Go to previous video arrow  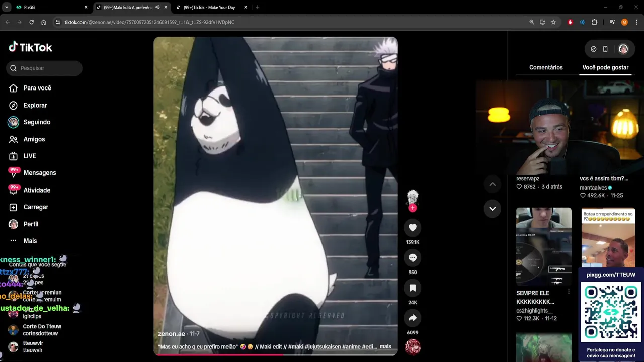493,184
